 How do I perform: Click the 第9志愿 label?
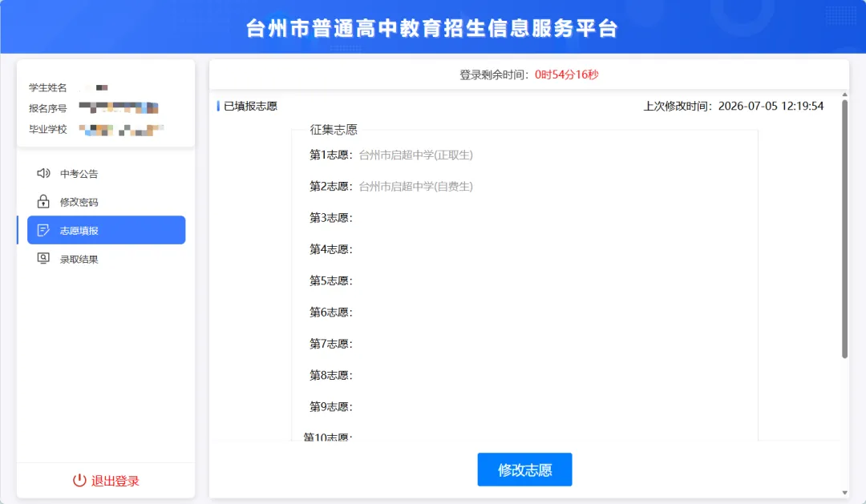pyautogui.click(x=331, y=407)
